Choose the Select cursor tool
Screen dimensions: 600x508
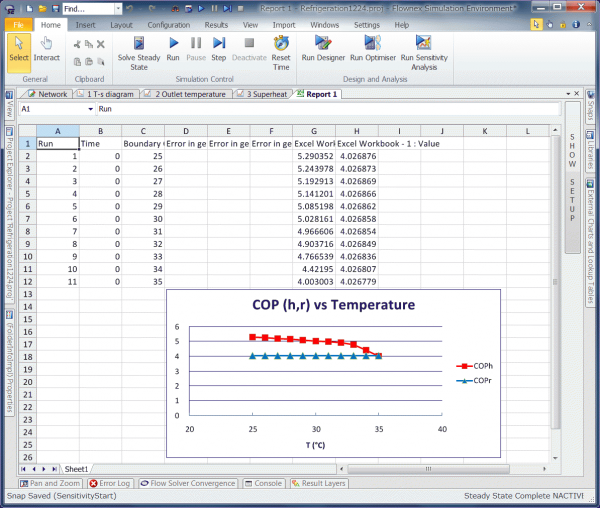[19, 48]
